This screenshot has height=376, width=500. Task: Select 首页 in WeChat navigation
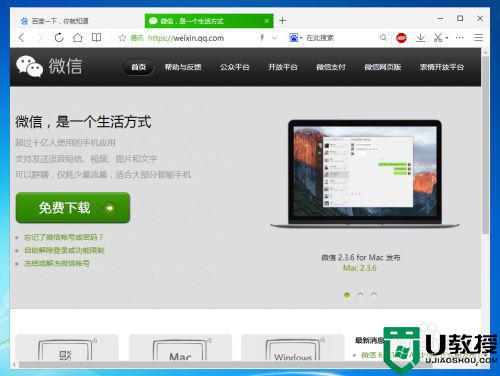(138, 67)
